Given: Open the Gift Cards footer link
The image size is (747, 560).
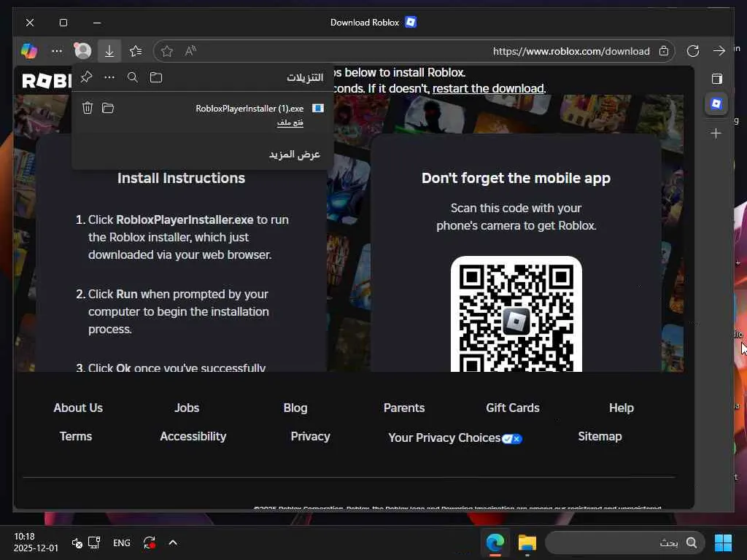Looking at the screenshot, I should pos(513,408).
